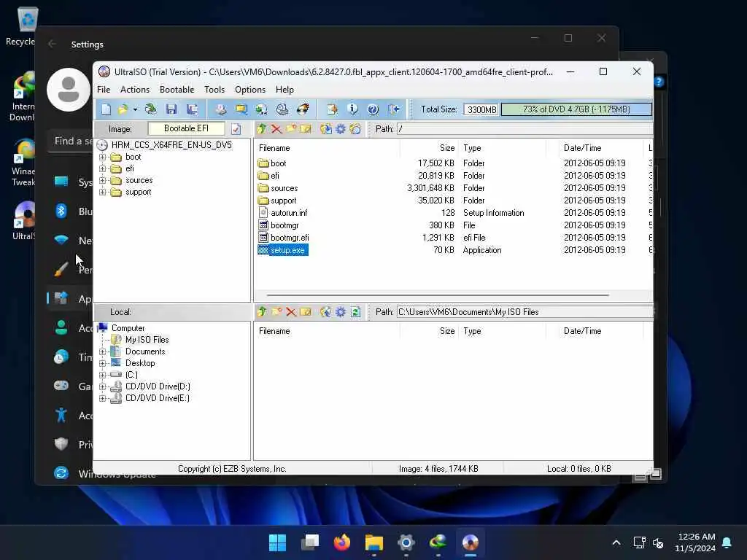Open File Explorer from the taskbar
The width and height of the screenshot is (747, 560).
(x=374, y=542)
